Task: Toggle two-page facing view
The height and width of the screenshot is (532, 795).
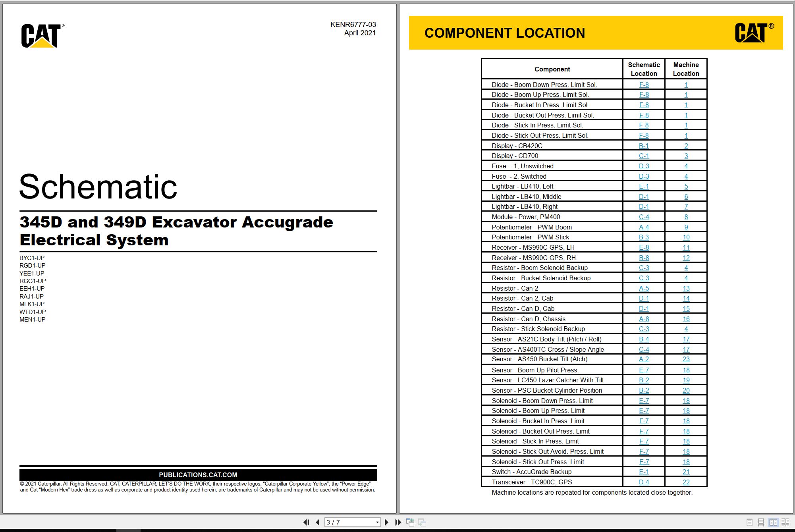Action: 773,522
